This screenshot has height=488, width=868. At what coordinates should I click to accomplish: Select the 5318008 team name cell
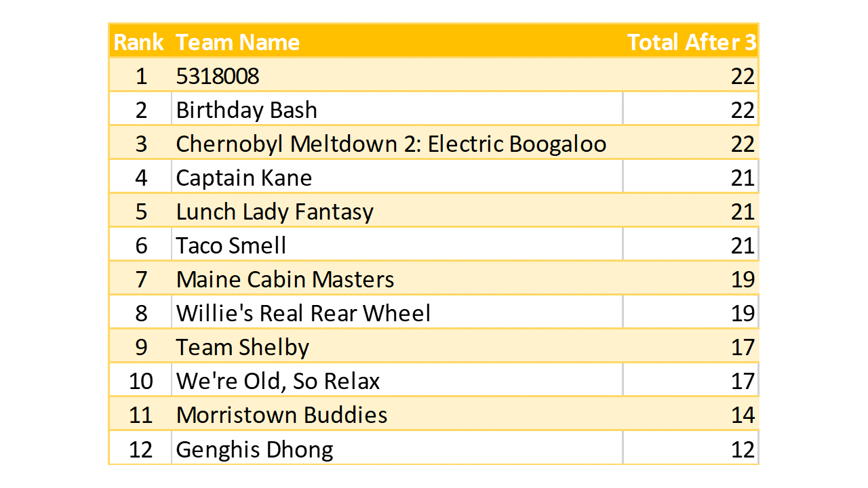[x=218, y=76]
